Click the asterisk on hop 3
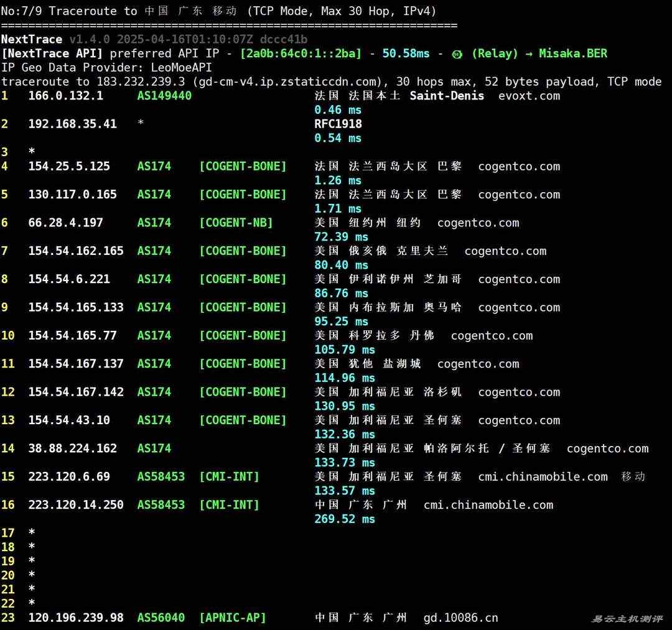Viewport: 672px width, 630px height. (32, 151)
